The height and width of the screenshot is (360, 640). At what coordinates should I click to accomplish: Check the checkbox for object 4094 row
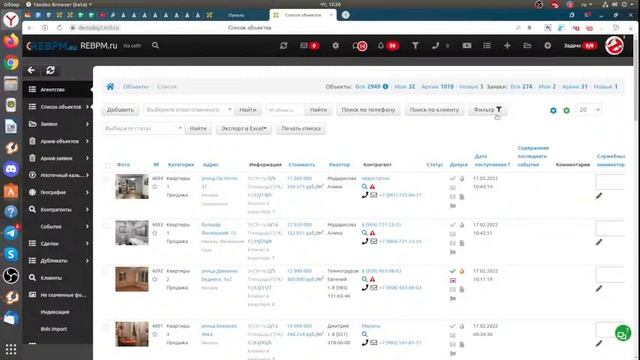pyautogui.click(x=106, y=179)
